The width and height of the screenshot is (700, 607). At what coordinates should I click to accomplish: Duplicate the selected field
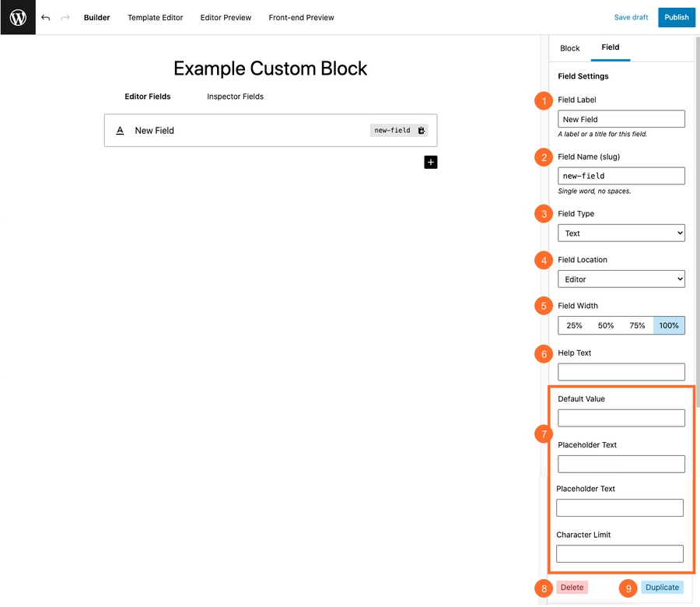[x=662, y=588]
